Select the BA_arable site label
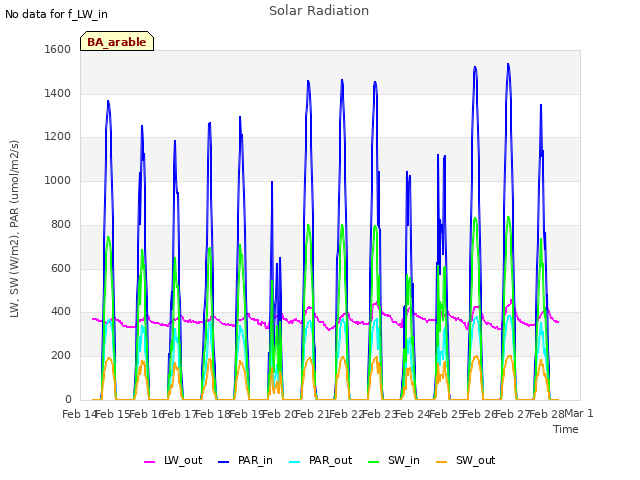Image resolution: width=640 pixels, height=480 pixels. click(x=117, y=41)
